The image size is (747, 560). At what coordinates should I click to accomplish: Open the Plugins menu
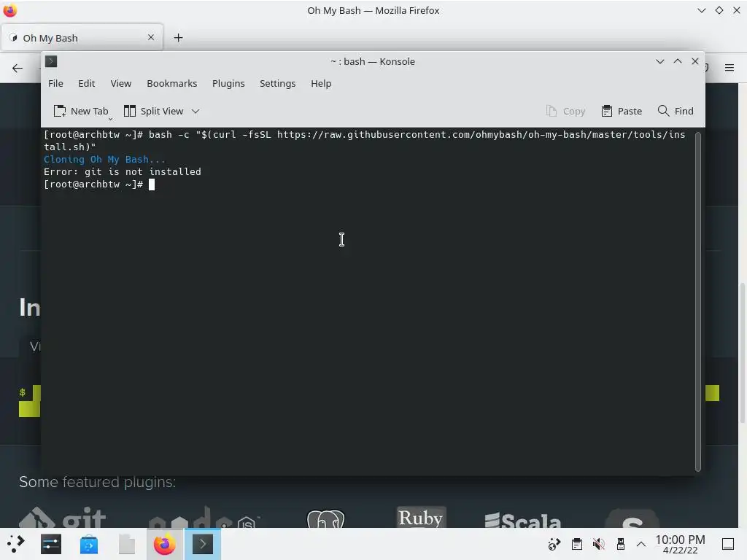coord(228,83)
